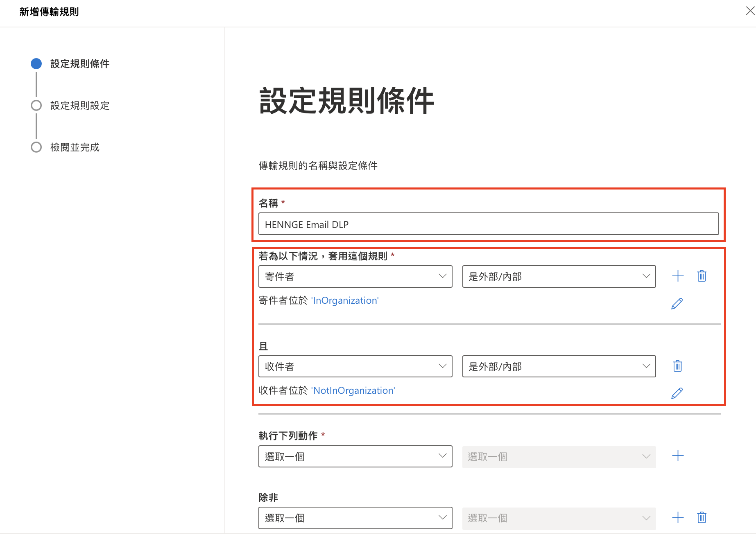Click the 除非 label
The width and height of the screenshot is (756, 537).
268,498
